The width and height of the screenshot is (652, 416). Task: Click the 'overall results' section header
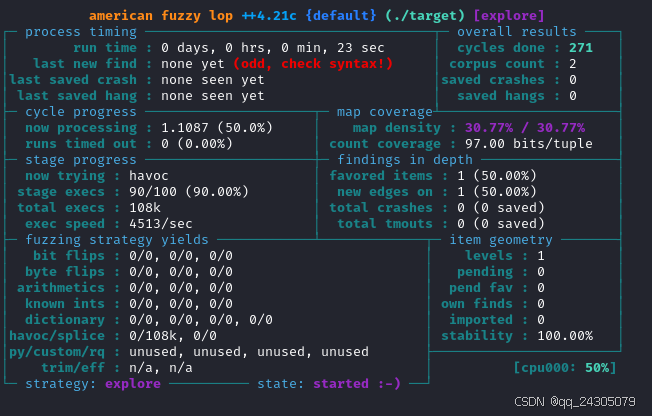point(517,32)
